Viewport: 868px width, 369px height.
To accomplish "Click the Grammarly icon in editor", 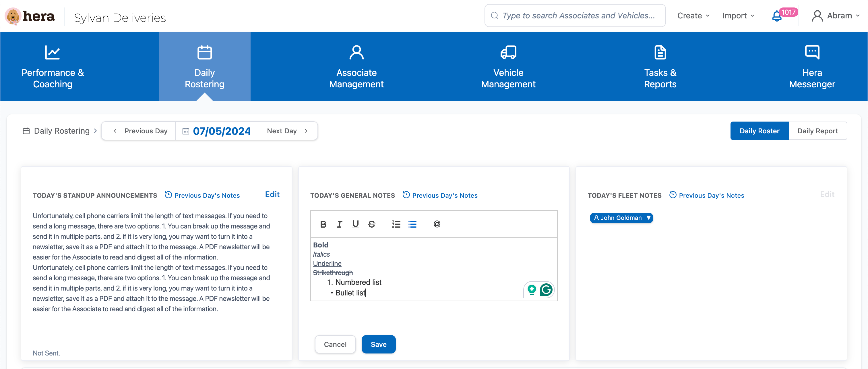I will (x=546, y=289).
